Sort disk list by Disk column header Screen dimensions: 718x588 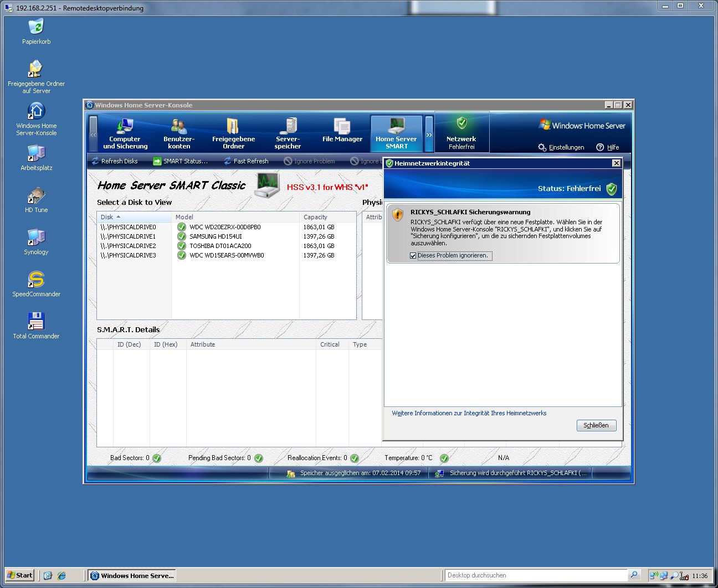(134, 217)
